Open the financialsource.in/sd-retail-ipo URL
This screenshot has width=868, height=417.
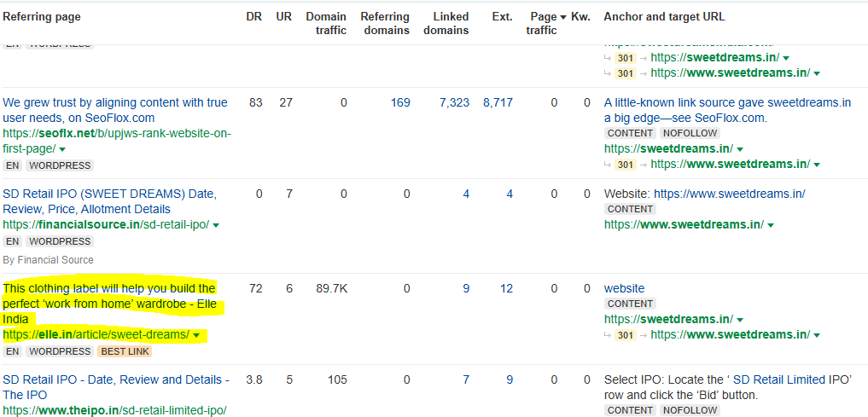pyautogui.click(x=106, y=224)
